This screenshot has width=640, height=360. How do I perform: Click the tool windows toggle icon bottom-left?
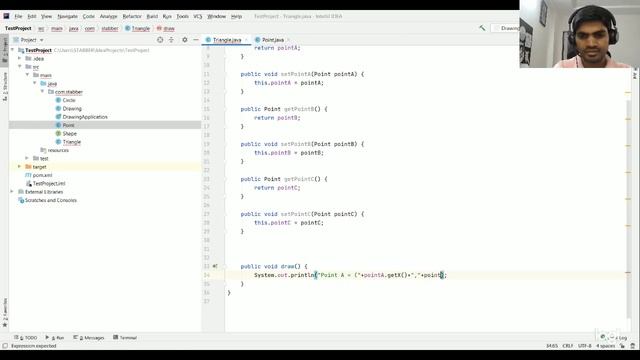5,346
